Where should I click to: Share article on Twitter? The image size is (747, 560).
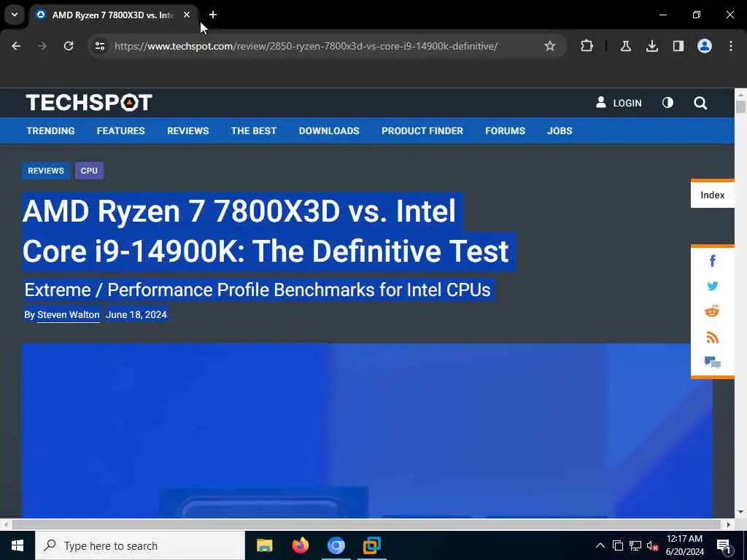tap(712, 286)
